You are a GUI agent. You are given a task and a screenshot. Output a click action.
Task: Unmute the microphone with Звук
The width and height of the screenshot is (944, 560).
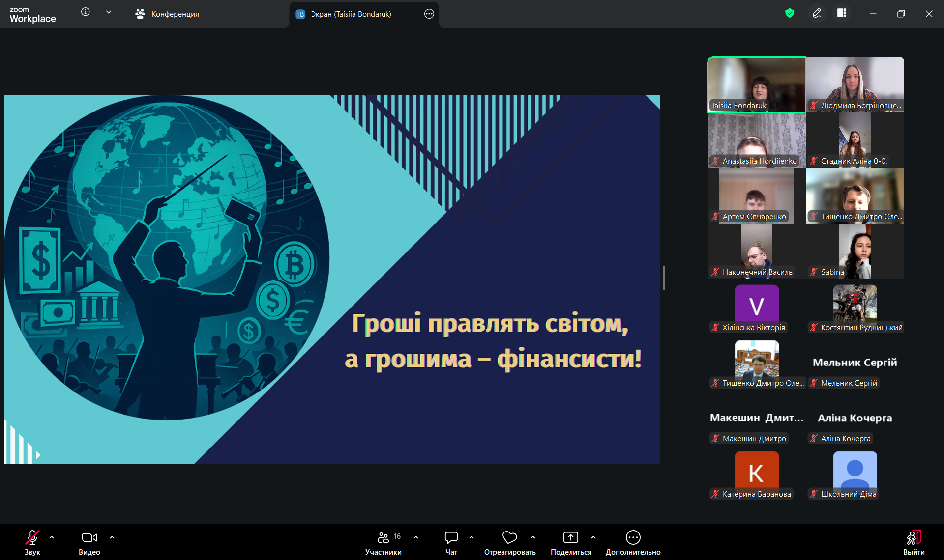coord(32,542)
